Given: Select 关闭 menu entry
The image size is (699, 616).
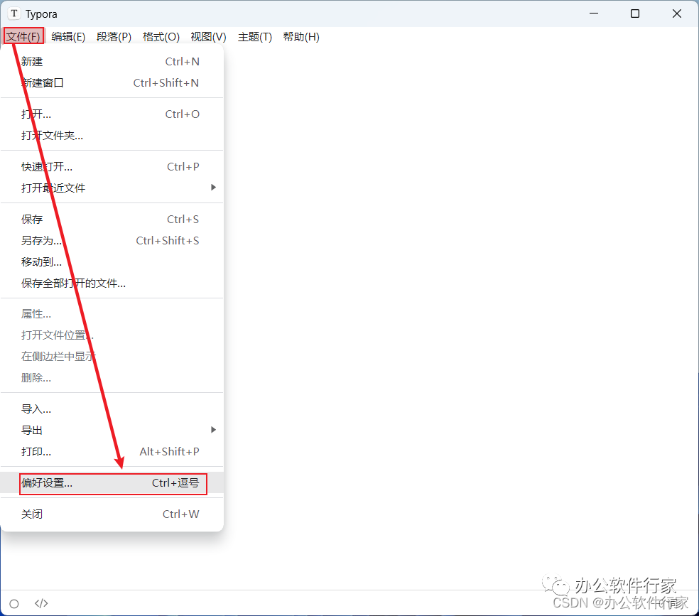Looking at the screenshot, I should [x=112, y=514].
